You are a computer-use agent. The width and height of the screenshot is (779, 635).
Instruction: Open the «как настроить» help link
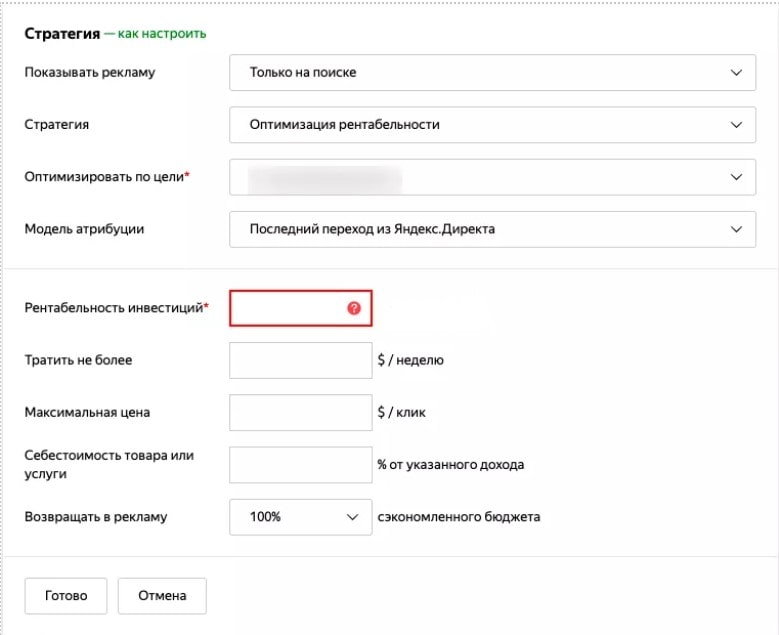coord(162,34)
